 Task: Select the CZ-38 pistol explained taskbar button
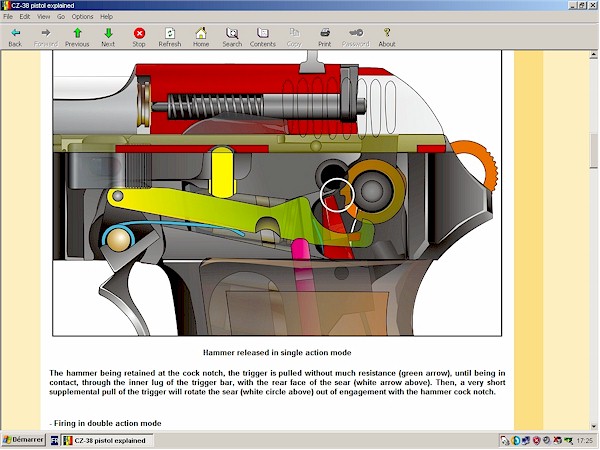point(107,440)
